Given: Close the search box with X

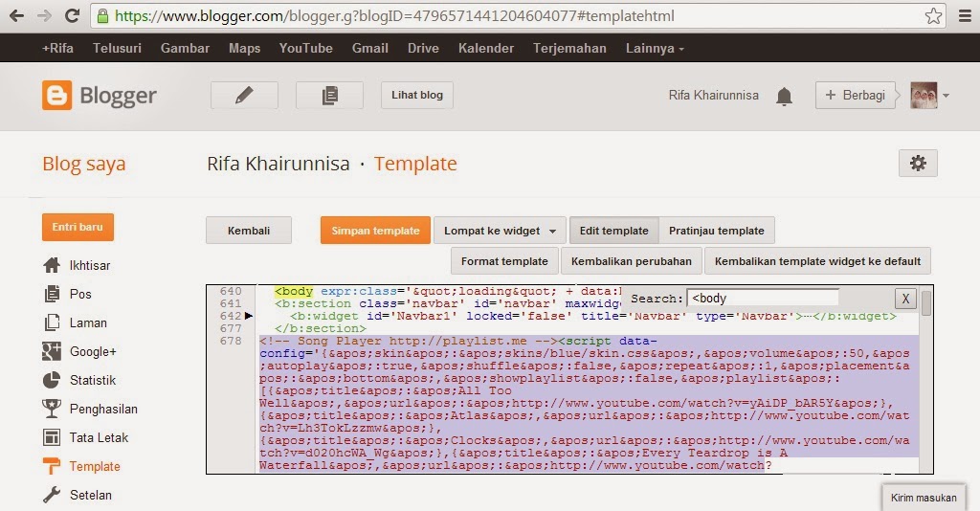Looking at the screenshot, I should point(905,299).
